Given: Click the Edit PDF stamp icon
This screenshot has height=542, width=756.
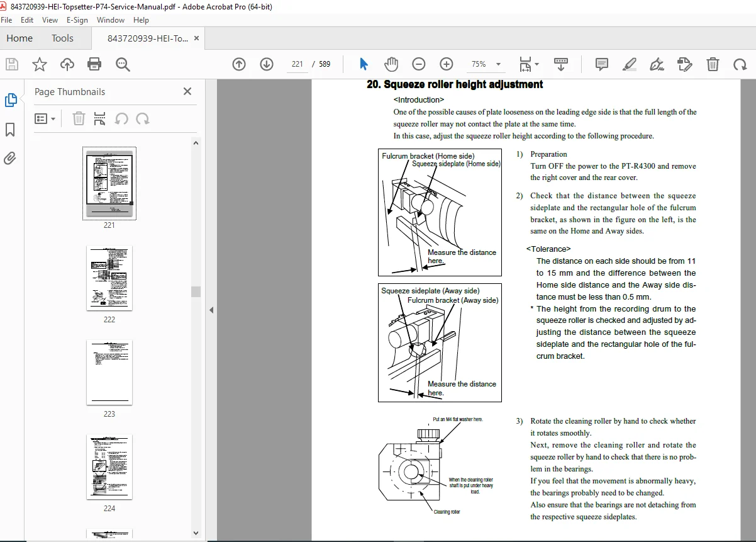Looking at the screenshot, I should point(685,64).
